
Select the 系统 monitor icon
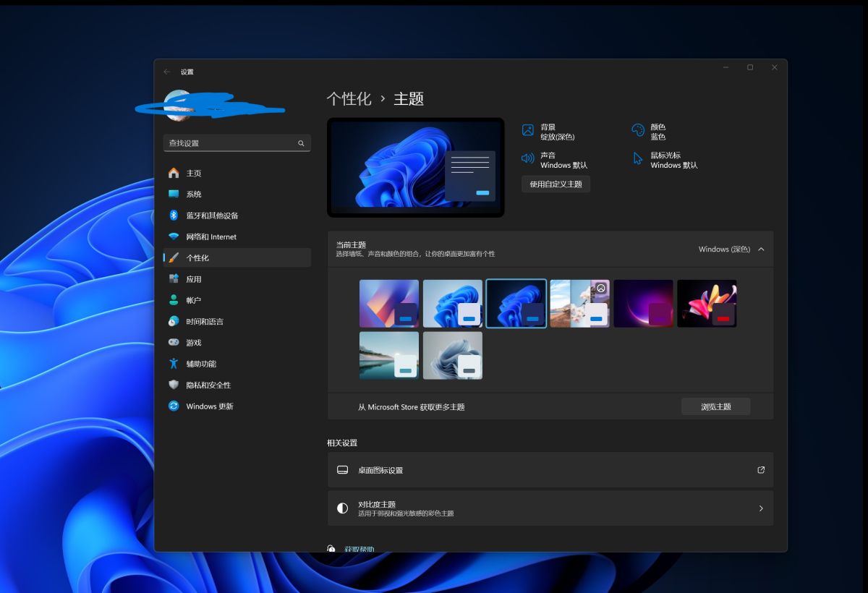174,194
